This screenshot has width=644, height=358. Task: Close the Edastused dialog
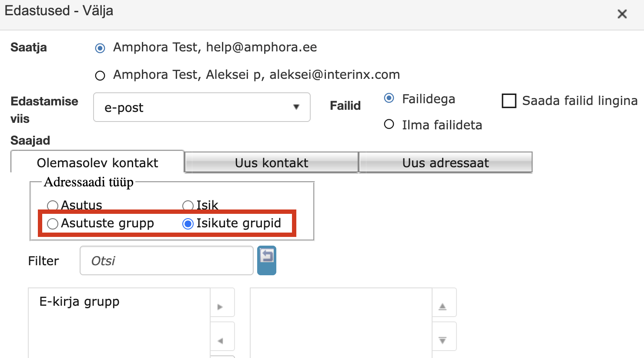(x=622, y=14)
